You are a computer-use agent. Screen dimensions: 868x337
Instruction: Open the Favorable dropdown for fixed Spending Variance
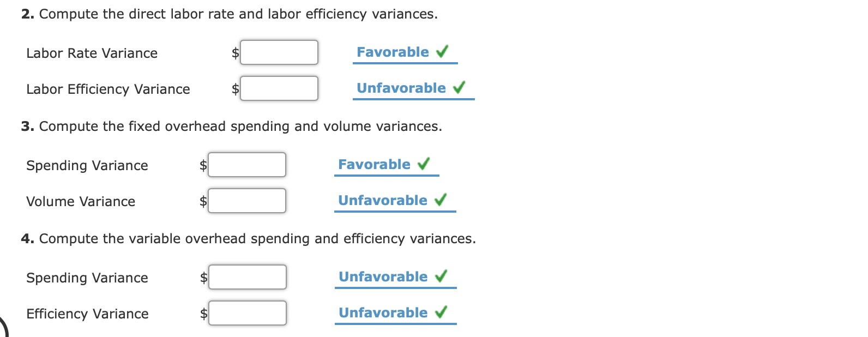point(387,165)
